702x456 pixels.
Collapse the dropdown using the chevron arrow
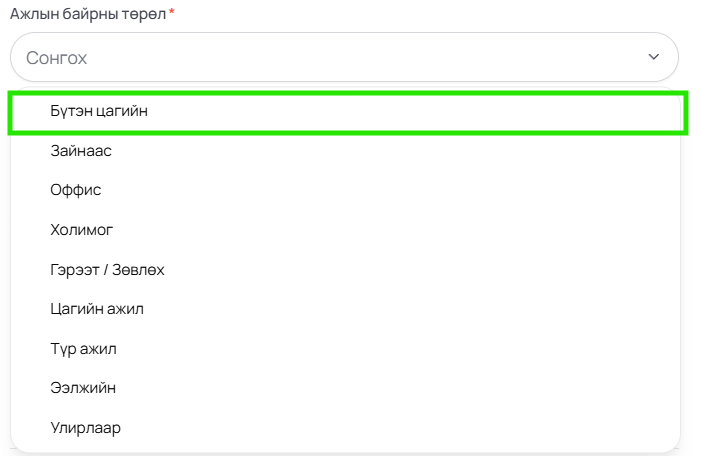pyautogui.click(x=654, y=57)
